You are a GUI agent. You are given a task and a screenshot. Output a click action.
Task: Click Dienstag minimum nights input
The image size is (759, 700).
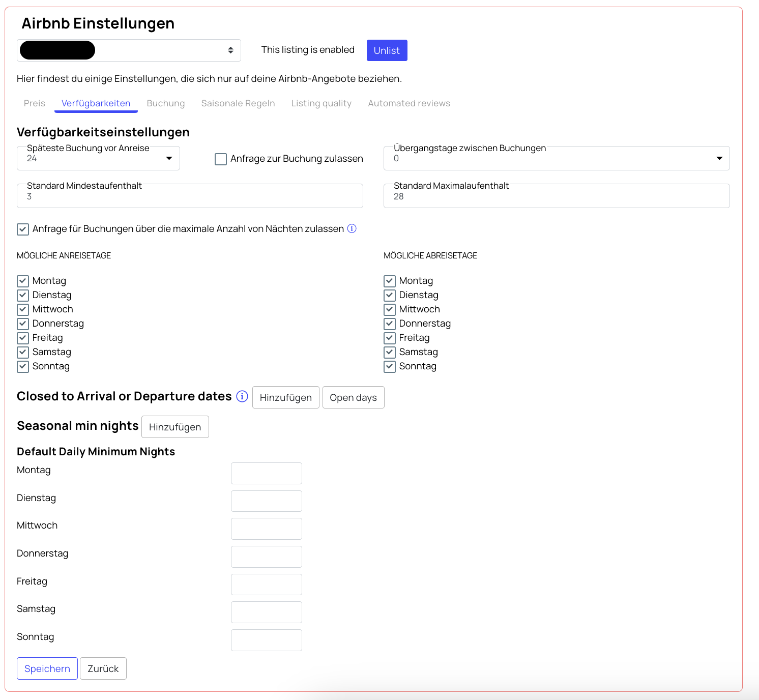tap(267, 501)
